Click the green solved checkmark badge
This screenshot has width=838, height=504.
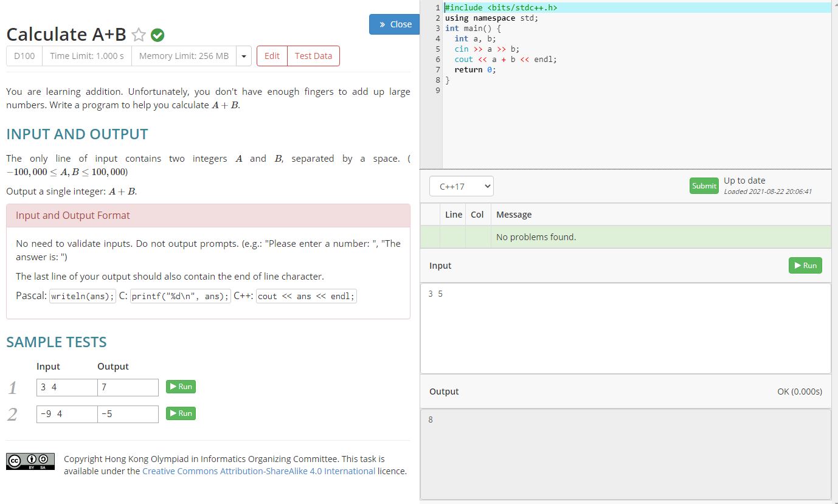158,35
